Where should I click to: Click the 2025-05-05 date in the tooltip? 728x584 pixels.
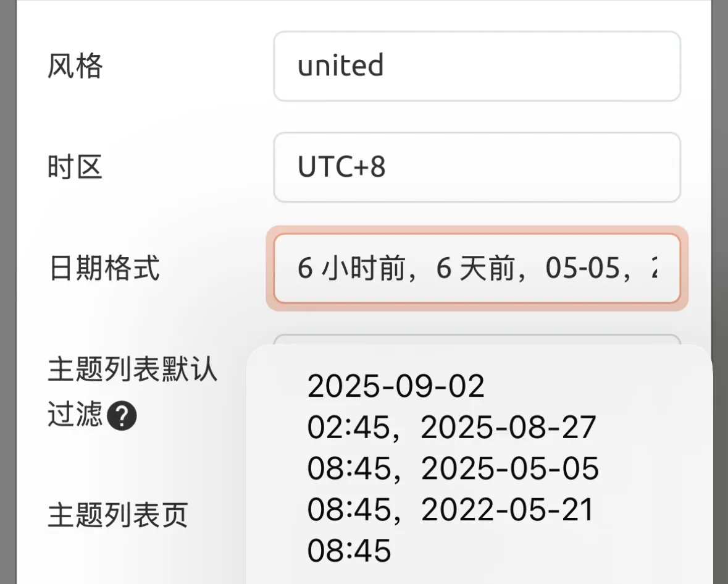pos(509,470)
